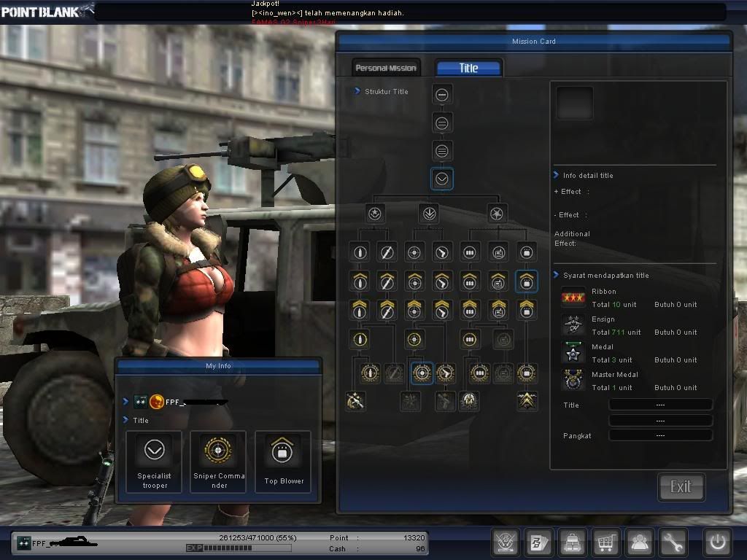Select the single-line rank title icon
This screenshot has width=747, height=560.
tap(442, 95)
